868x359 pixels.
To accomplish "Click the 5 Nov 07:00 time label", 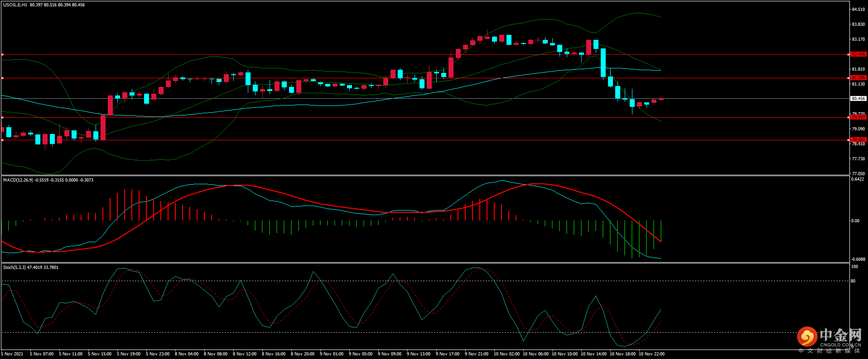I will point(42,354).
